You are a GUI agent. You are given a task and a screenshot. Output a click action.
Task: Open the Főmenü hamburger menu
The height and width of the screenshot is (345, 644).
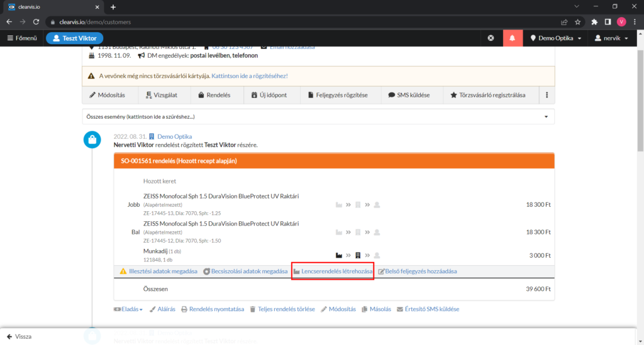[x=22, y=38]
